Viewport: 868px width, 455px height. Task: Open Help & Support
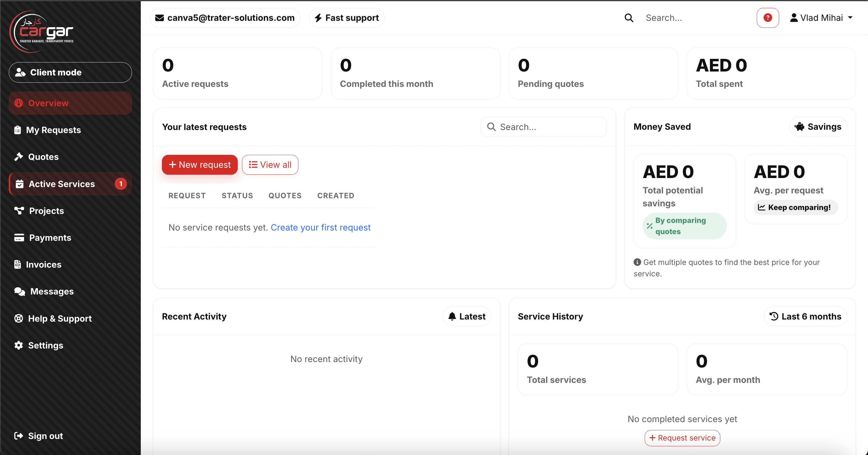[x=60, y=318]
